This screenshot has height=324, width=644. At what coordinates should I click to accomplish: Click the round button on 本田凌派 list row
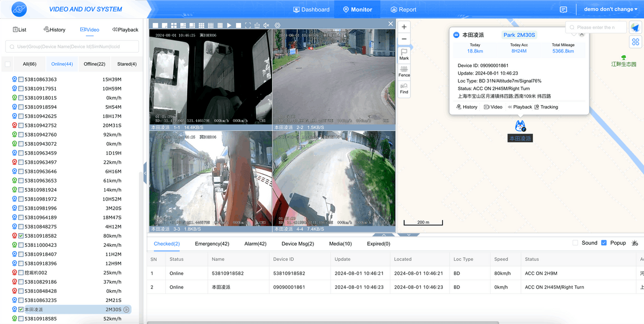pos(126,310)
